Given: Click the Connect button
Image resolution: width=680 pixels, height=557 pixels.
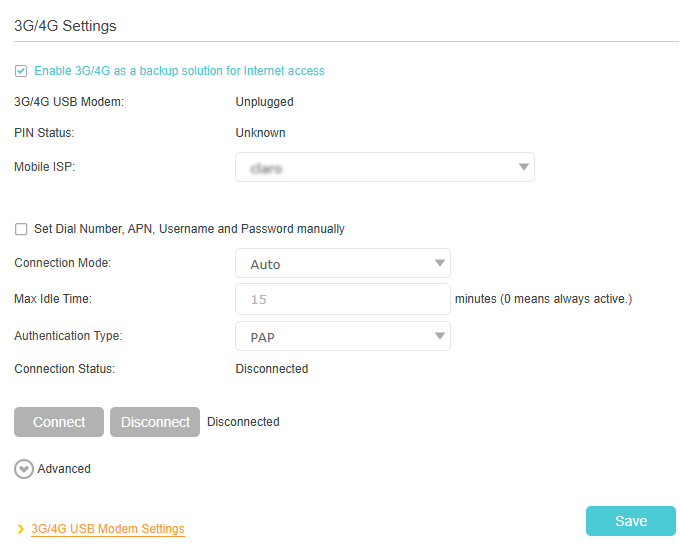Looking at the screenshot, I should (59, 422).
